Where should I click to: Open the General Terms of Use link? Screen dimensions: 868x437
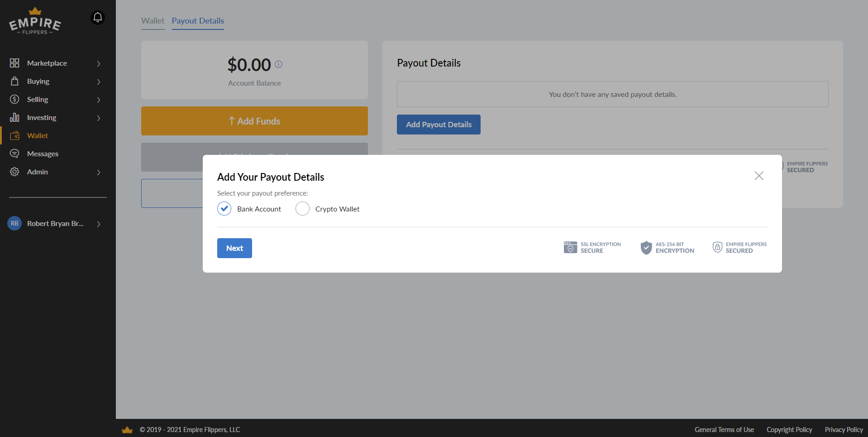(724, 430)
